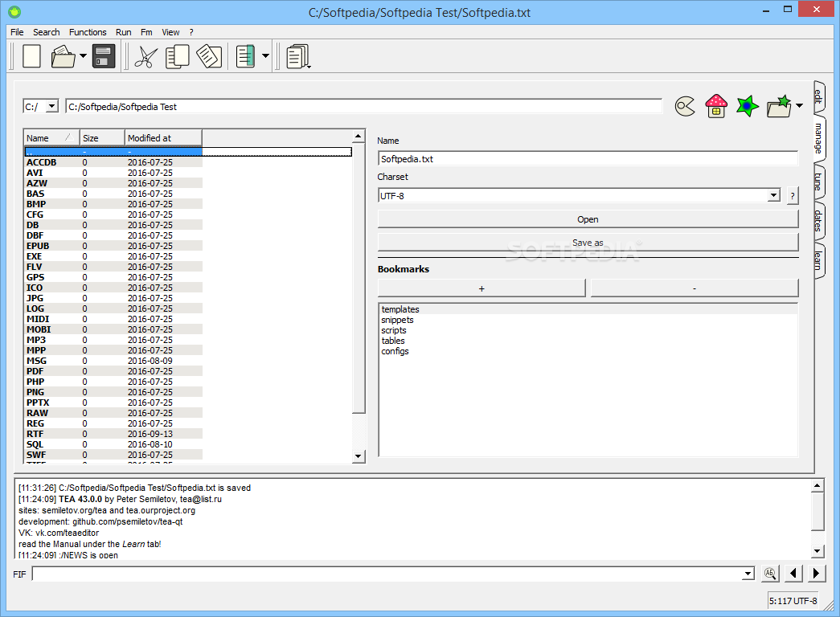
Task: Save file with floppy disk icon
Action: pos(104,56)
